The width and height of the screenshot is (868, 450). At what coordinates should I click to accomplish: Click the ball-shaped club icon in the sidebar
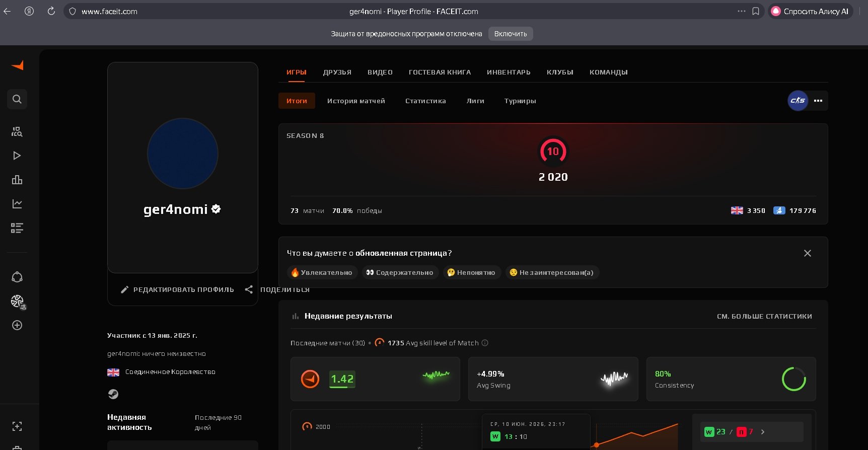click(x=18, y=302)
